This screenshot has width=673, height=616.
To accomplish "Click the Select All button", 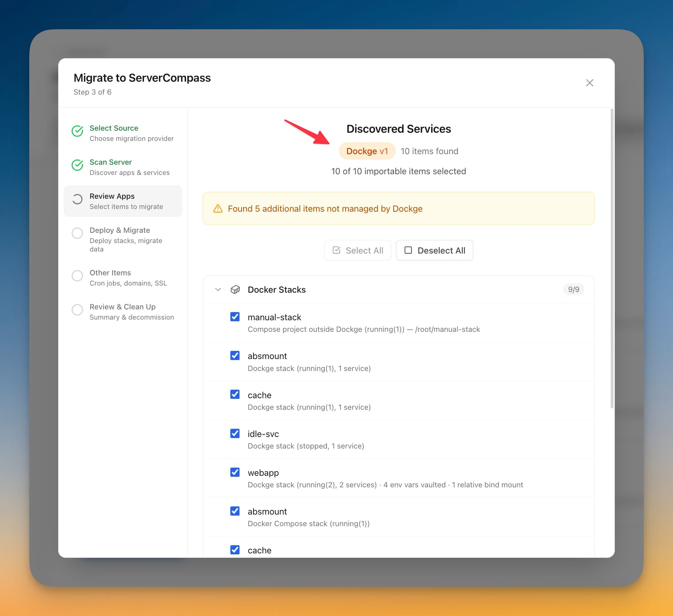I will tap(358, 250).
